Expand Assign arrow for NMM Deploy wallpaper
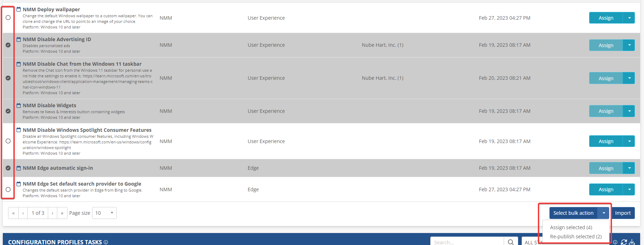The height and width of the screenshot is (245, 644). click(629, 18)
